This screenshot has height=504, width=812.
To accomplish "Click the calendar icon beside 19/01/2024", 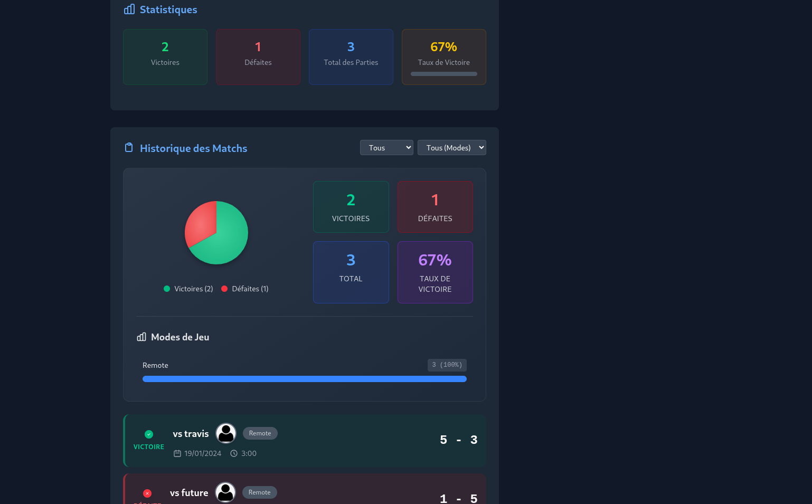I will pyautogui.click(x=177, y=453).
